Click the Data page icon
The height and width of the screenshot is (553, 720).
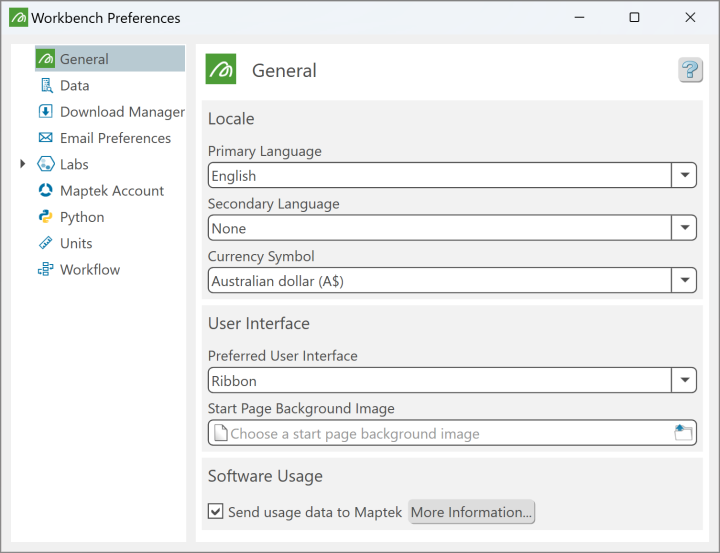[45, 86]
